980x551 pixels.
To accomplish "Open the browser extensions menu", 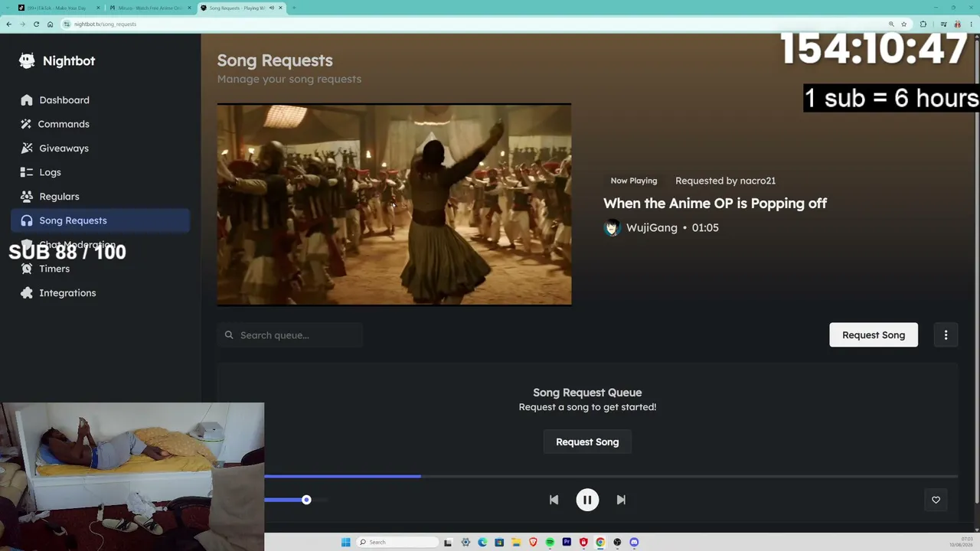I will [923, 24].
